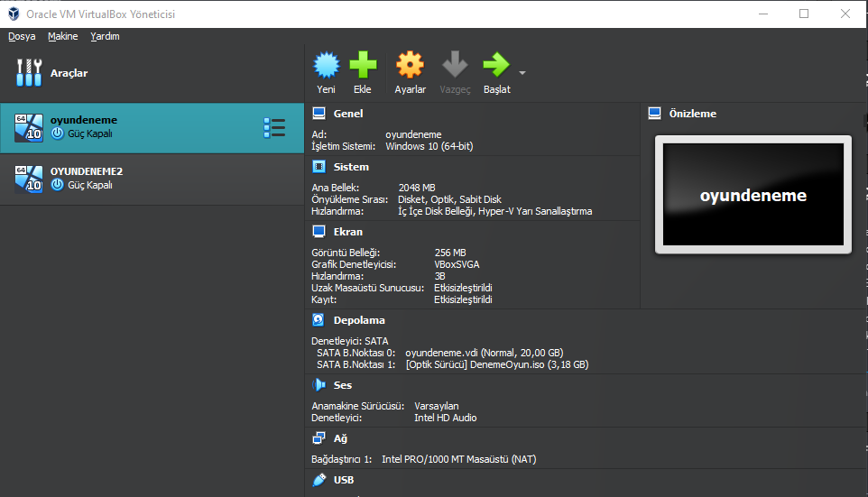
Task: Click the "Disket, Optik, Sabit Disk" boot order
Action: [x=449, y=199]
